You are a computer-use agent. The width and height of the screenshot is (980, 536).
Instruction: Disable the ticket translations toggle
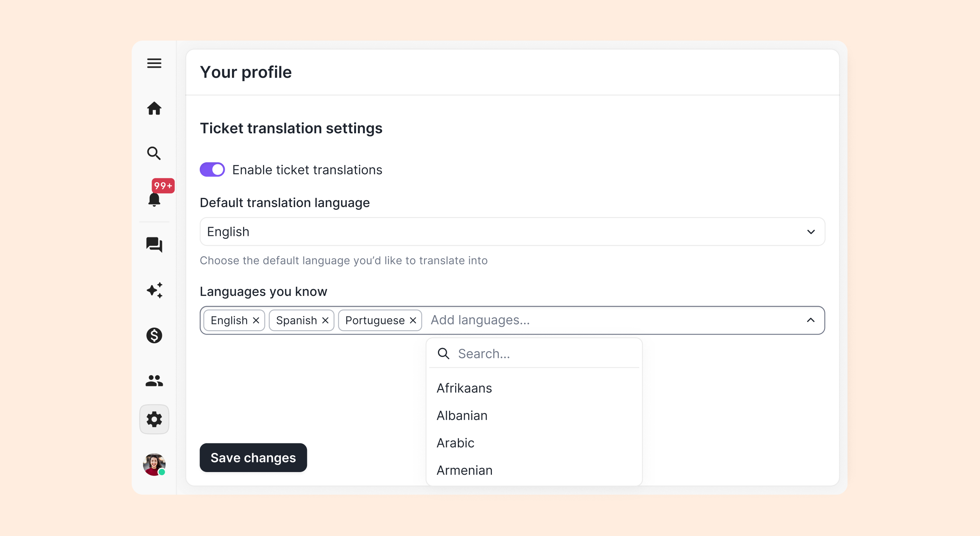[212, 170]
